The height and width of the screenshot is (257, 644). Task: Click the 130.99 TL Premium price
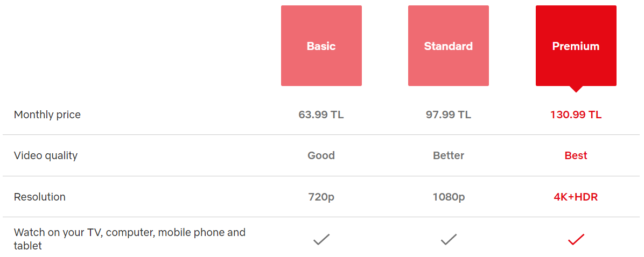576,115
